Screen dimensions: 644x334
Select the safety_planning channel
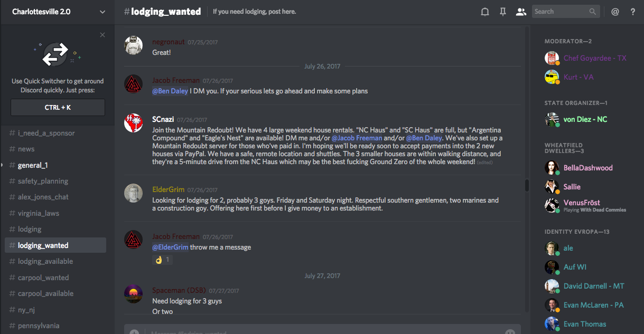pos(43,181)
